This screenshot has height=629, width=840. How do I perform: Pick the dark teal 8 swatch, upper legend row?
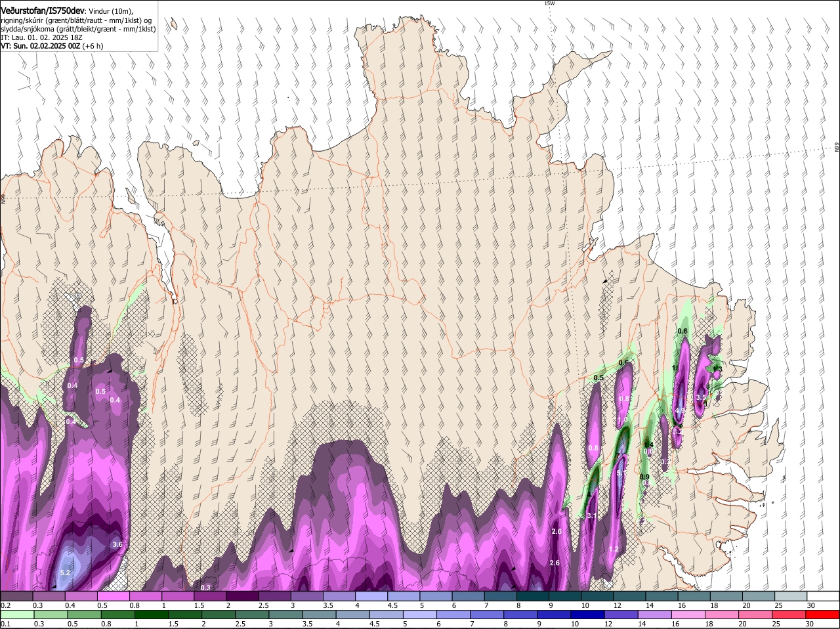(532, 596)
